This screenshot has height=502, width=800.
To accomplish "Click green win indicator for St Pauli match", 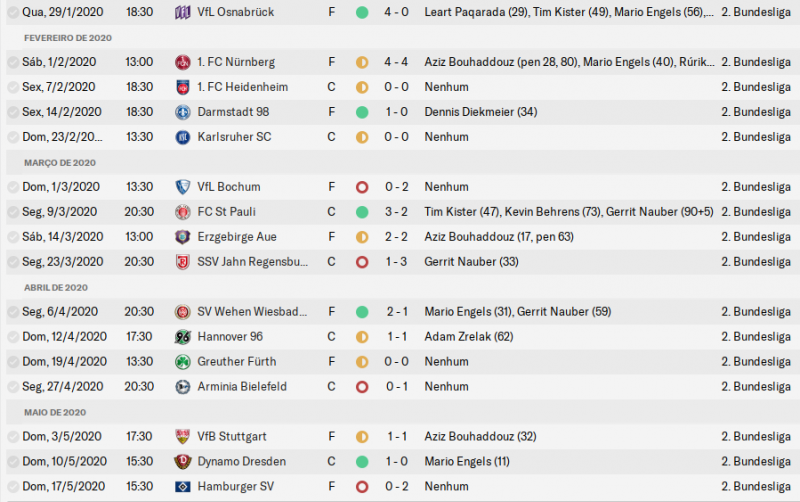I will (x=362, y=212).
